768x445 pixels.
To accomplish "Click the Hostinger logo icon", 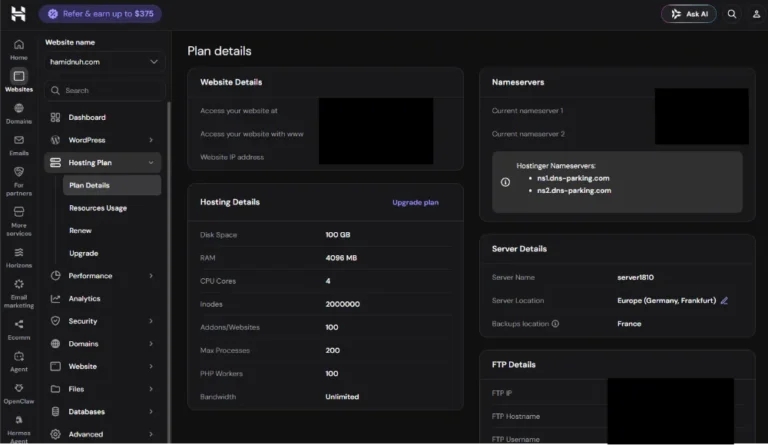I will point(18,14).
